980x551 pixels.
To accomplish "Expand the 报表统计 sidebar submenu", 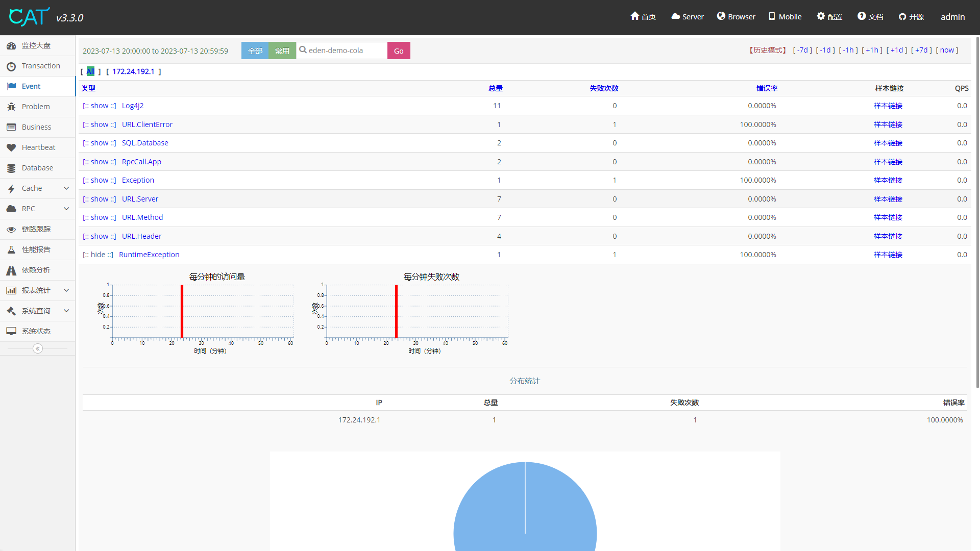I will click(x=66, y=290).
